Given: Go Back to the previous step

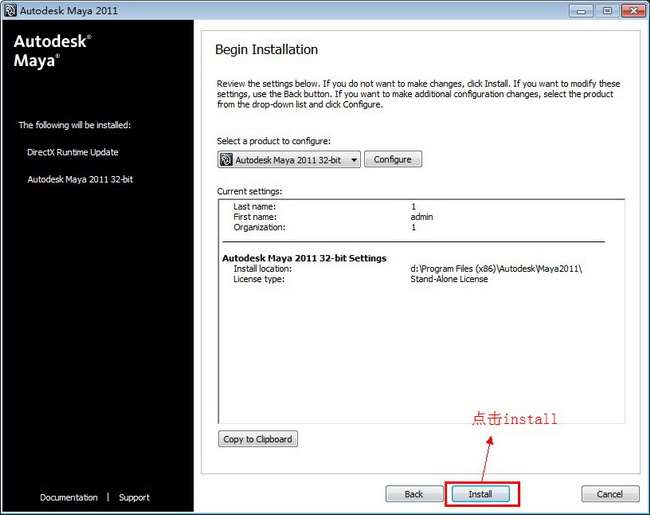Looking at the screenshot, I should point(414,494).
